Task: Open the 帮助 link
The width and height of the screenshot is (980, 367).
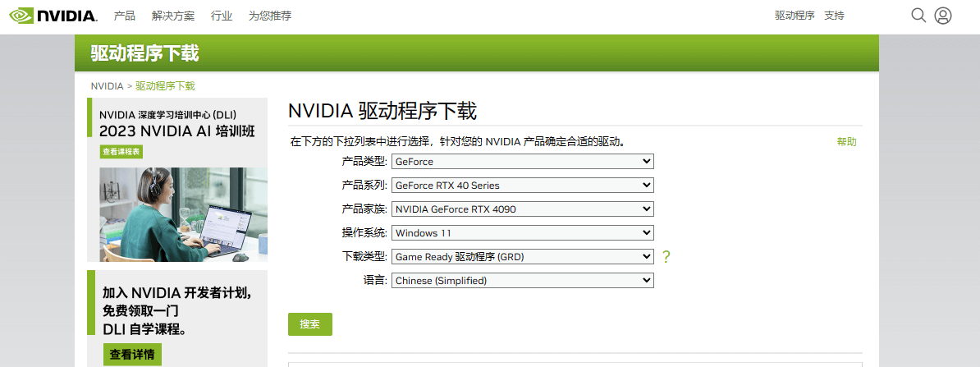Action: (x=846, y=142)
